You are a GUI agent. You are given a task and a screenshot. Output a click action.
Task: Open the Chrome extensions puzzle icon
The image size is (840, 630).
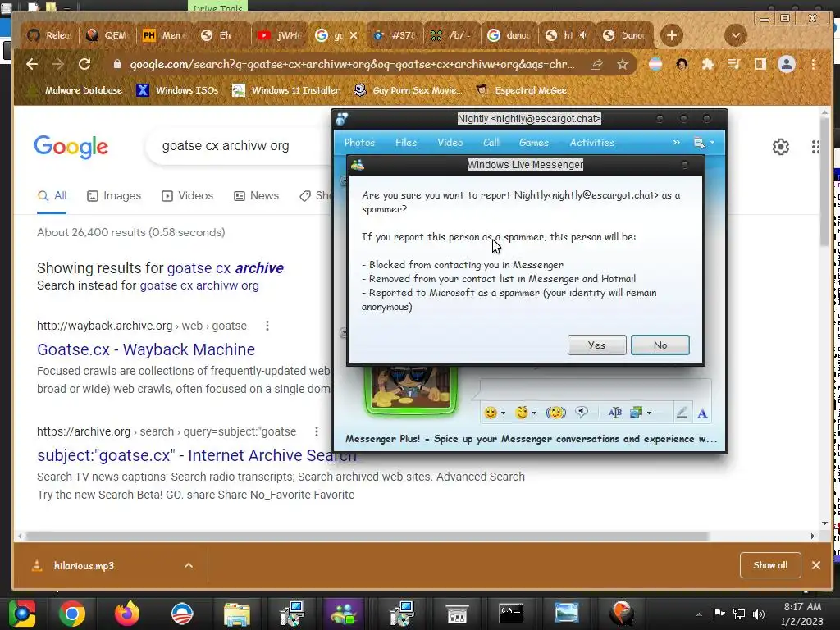pos(708,64)
